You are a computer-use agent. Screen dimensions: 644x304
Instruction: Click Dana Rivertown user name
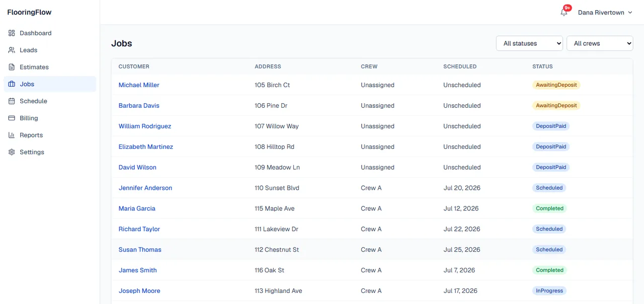coord(601,13)
